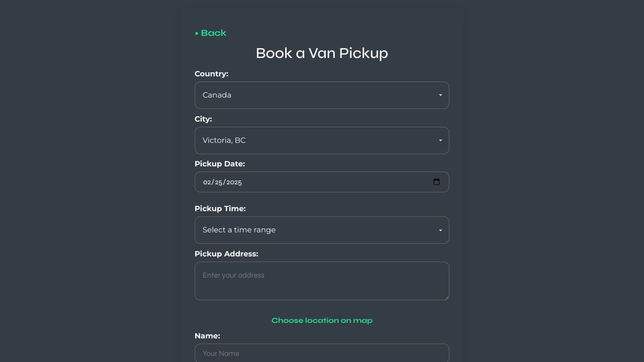This screenshot has width=644, height=362.
Task: Click the Country dropdown arrow
Action: tap(440, 95)
